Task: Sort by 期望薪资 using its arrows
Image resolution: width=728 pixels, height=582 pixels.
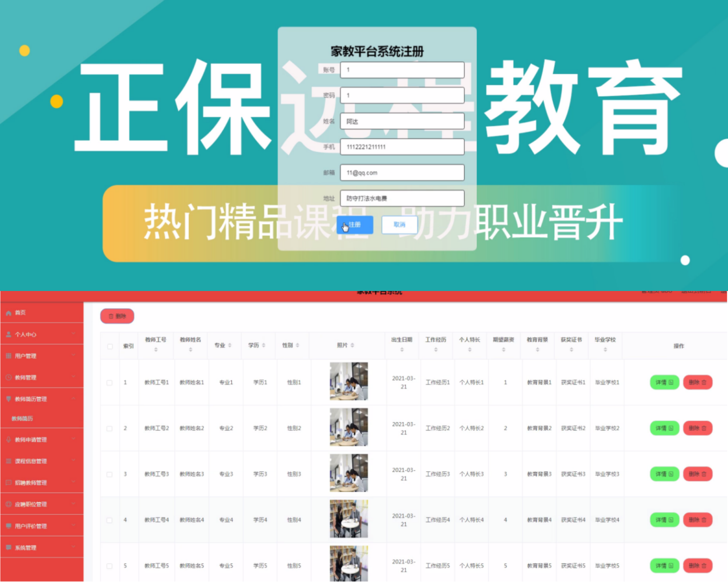Action: 503,350
